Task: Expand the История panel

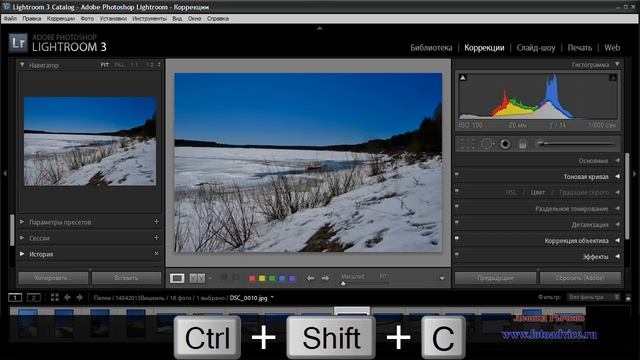Action: pos(22,253)
